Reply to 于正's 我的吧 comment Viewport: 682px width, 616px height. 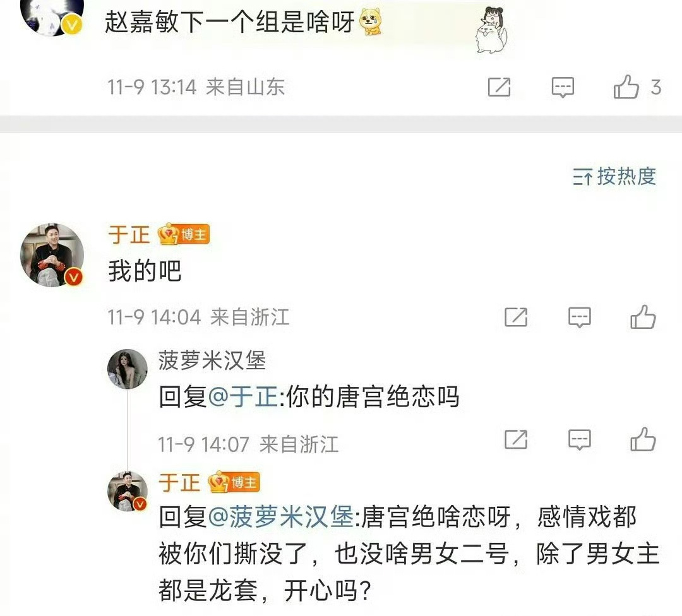pos(580,317)
